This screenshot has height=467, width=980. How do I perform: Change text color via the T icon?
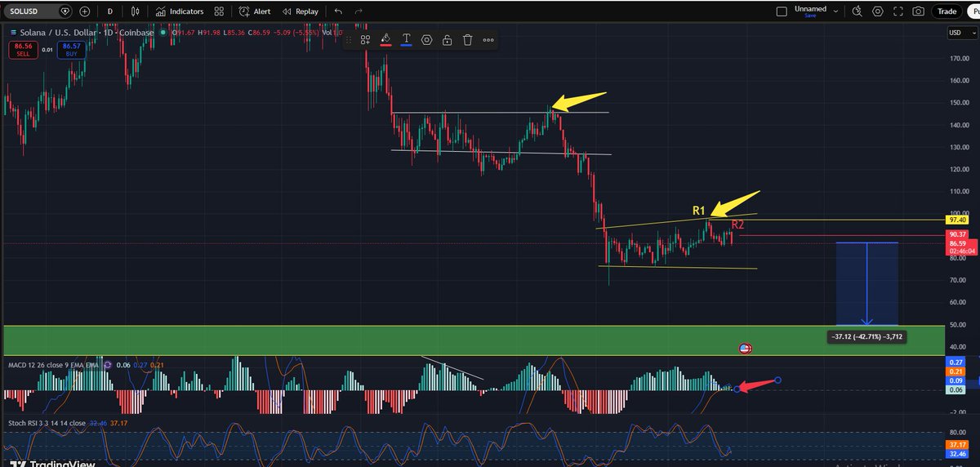(406, 40)
